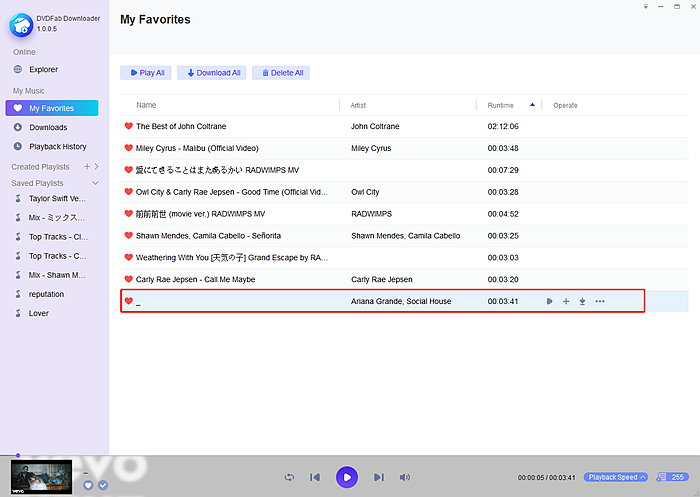Collapse Saved Playlists chevron
The image size is (700, 497).
coord(95,183)
